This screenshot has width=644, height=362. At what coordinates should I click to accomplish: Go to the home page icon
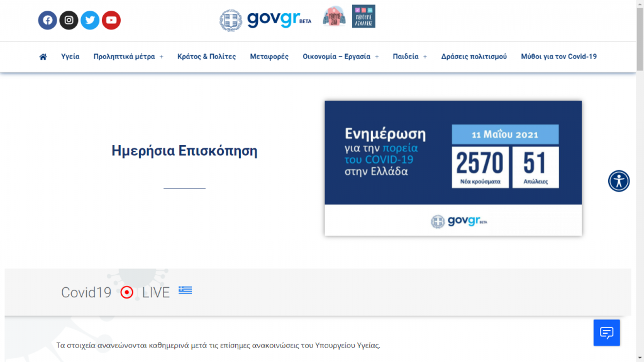click(x=43, y=57)
